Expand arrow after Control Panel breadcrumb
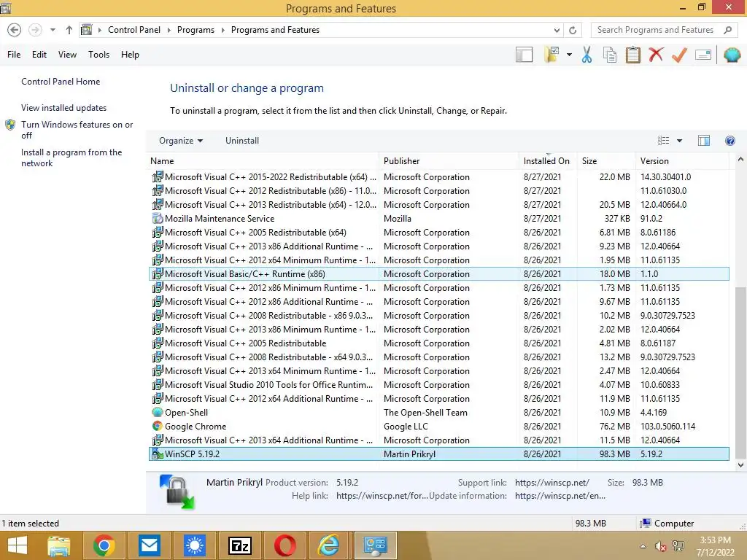This screenshot has height=560, width=747. 169,30
